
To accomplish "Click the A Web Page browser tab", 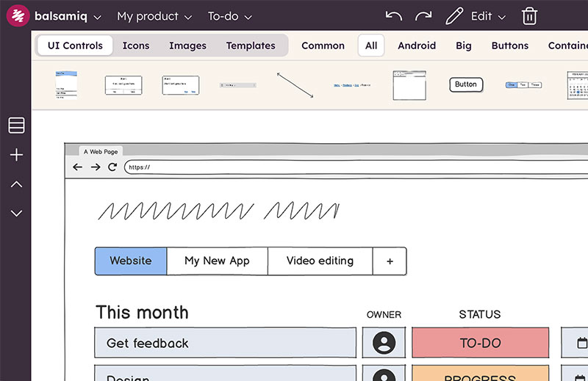I will tap(101, 151).
